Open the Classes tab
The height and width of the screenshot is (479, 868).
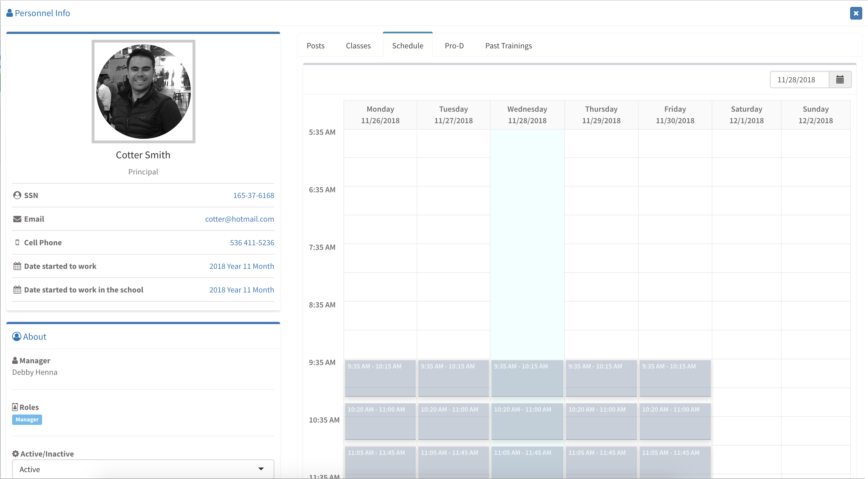click(358, 46)
